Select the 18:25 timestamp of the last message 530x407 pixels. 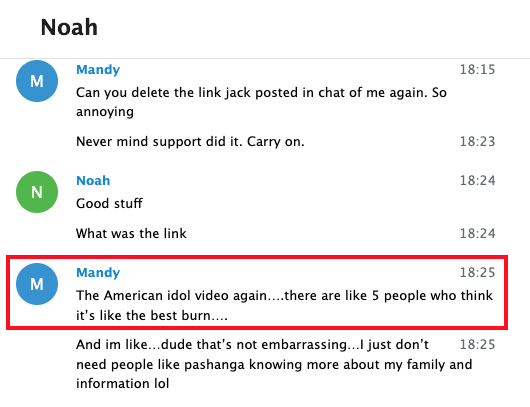point(477,344)
